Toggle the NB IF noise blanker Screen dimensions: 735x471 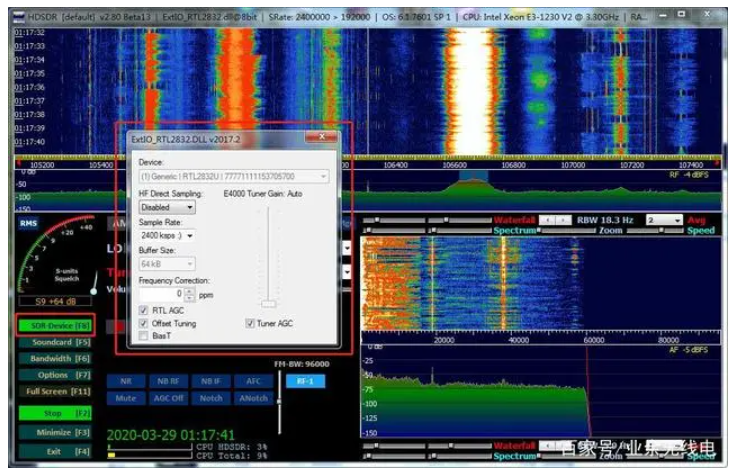[x=210, y=381]
